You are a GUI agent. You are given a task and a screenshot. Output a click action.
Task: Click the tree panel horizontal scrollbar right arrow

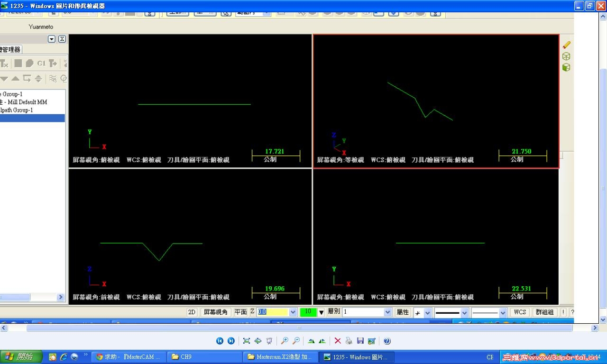click(x=61, y=297)
